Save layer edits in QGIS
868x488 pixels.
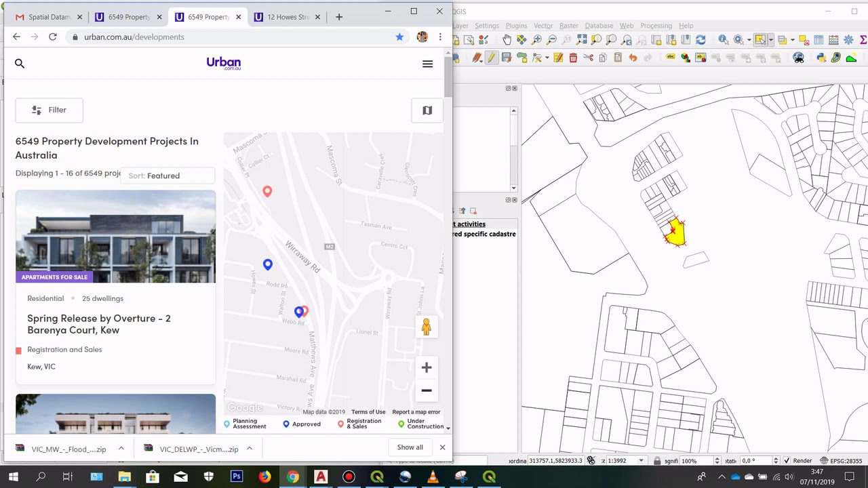[x=507, y=58]
